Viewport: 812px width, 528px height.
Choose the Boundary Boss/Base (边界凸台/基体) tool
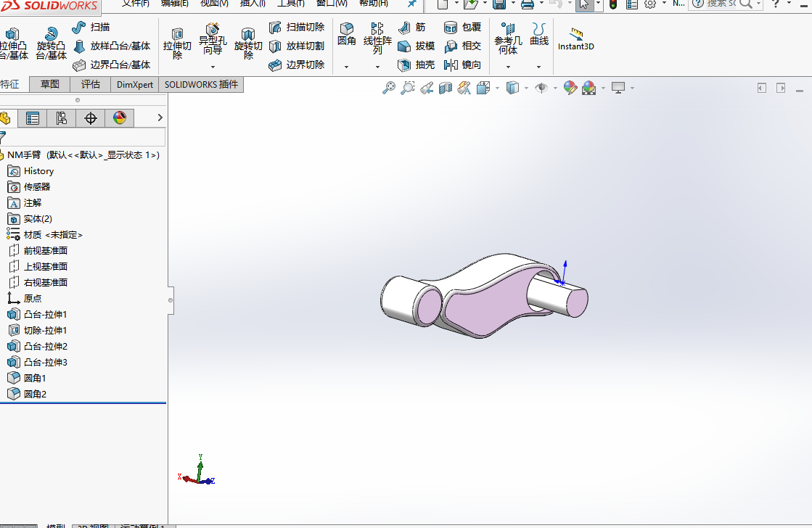(112, 65)
